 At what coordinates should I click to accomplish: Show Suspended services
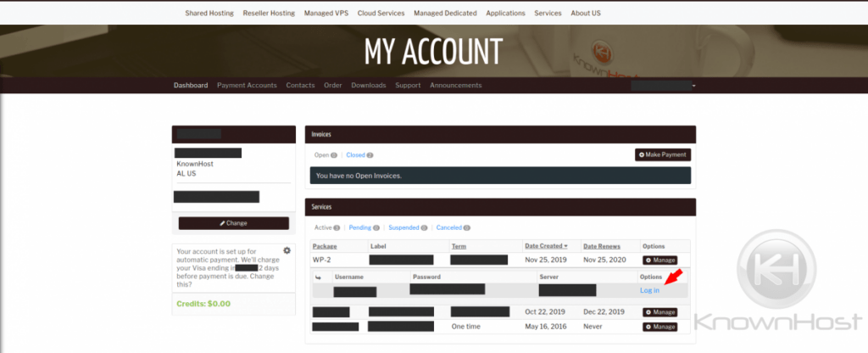click(x=408, y=227)
